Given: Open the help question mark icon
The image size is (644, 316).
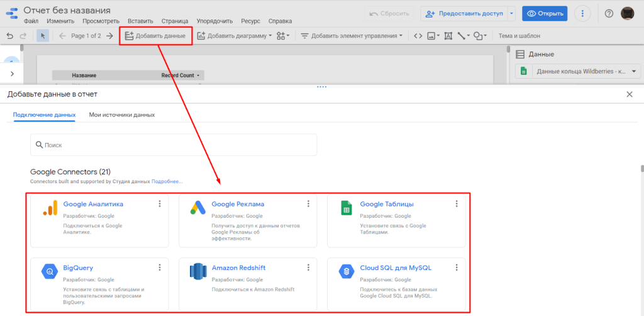Looking at the screenshot, I should [x=609, y=14].
